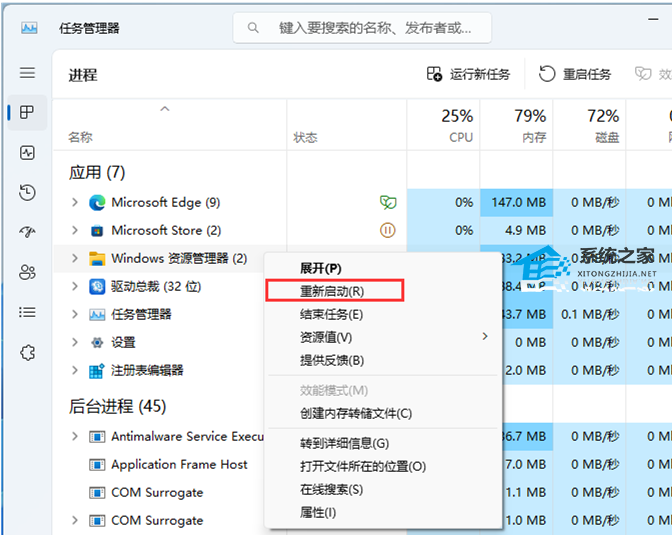Open the Startup apps sidebar icon
The width and height of the screenshot is (672, 535).
click(x=27, y=232)
